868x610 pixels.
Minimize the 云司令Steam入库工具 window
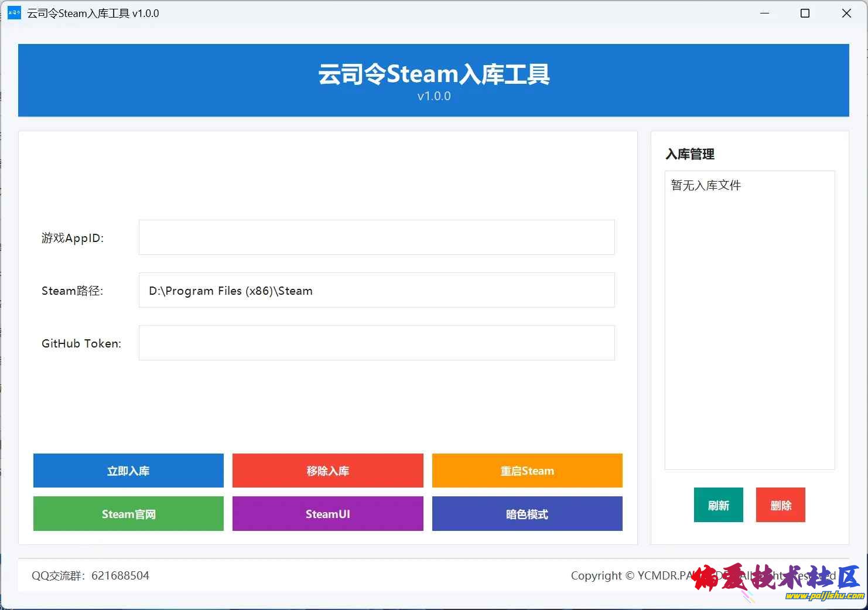764,13
